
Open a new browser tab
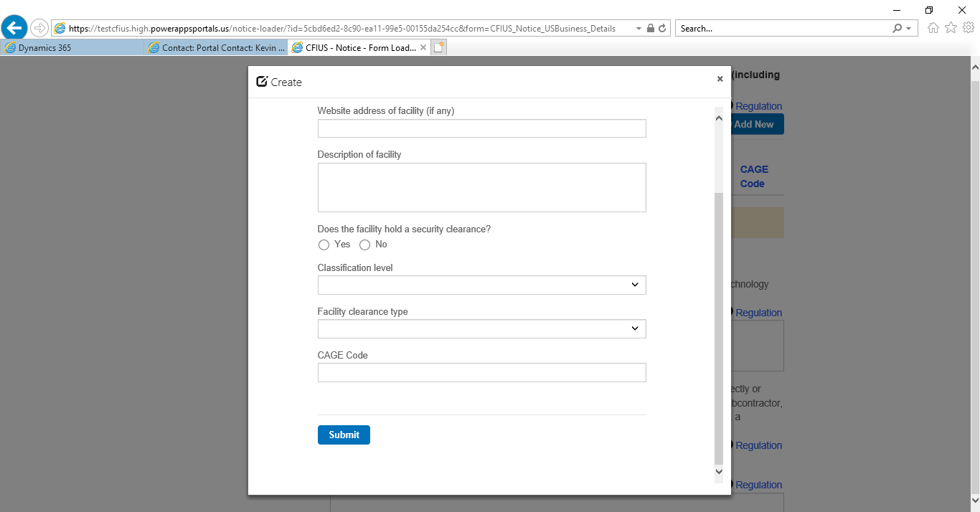[x=439, y=48]
